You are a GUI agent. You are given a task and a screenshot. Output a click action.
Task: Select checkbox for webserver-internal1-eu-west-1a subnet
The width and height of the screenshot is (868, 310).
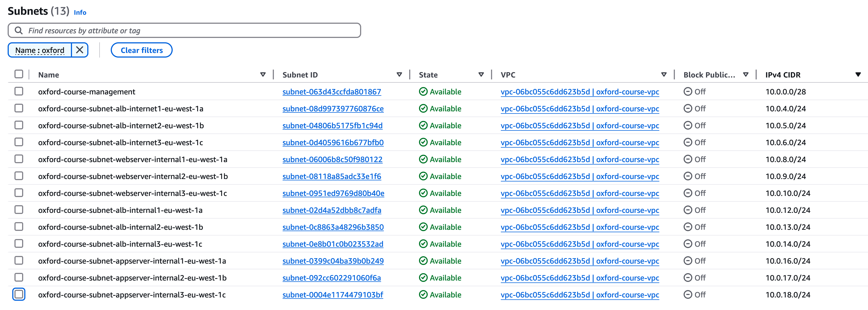(19, 159)
